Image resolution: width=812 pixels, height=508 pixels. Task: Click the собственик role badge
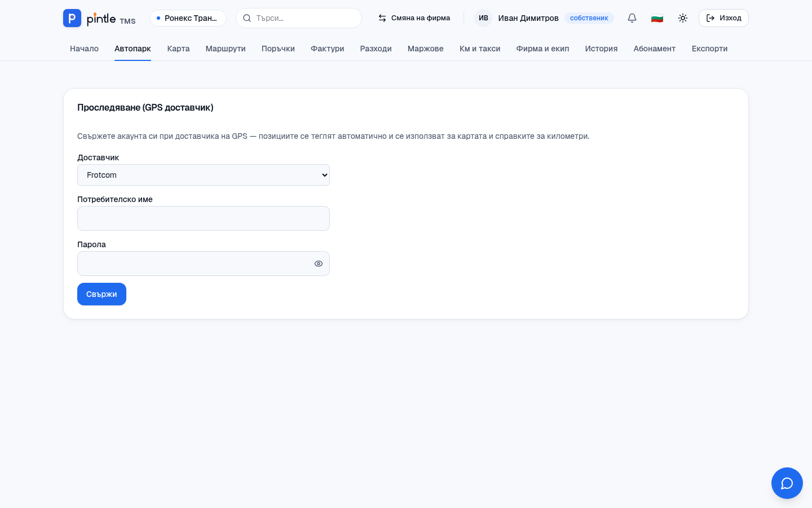589,18
